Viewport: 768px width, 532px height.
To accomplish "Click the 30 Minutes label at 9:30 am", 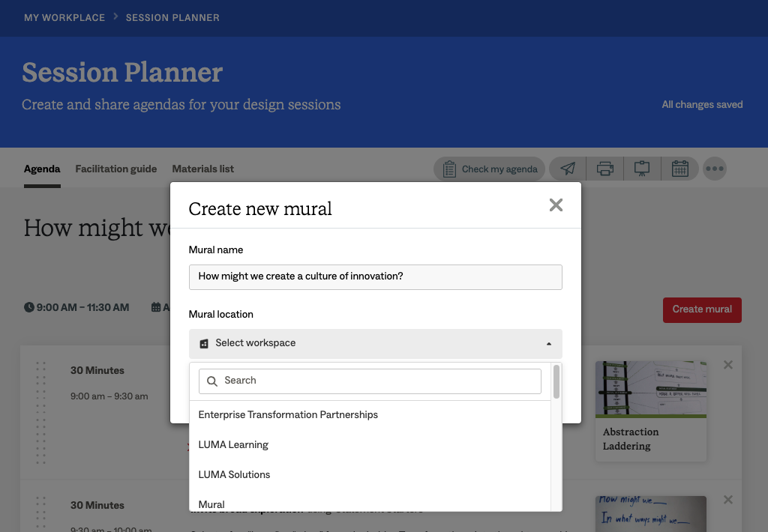I will point(97,505).
